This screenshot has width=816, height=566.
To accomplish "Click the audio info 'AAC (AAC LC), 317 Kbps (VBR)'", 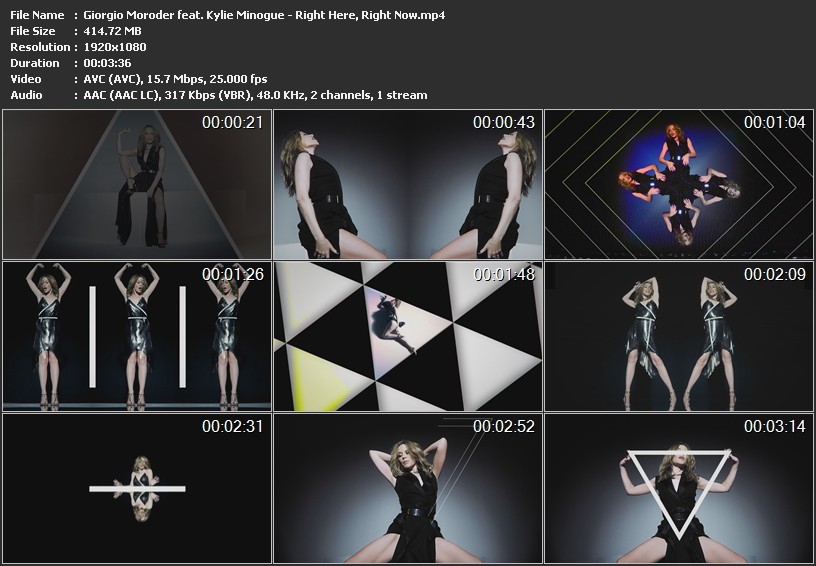I will (x=169, y=95).
